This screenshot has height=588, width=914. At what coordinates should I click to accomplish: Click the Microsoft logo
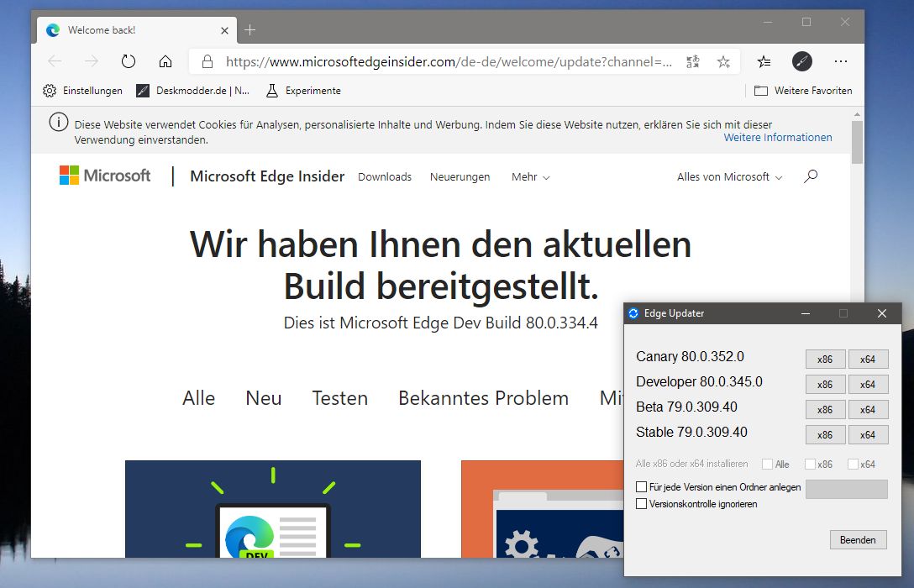click(x=105, y=176)
